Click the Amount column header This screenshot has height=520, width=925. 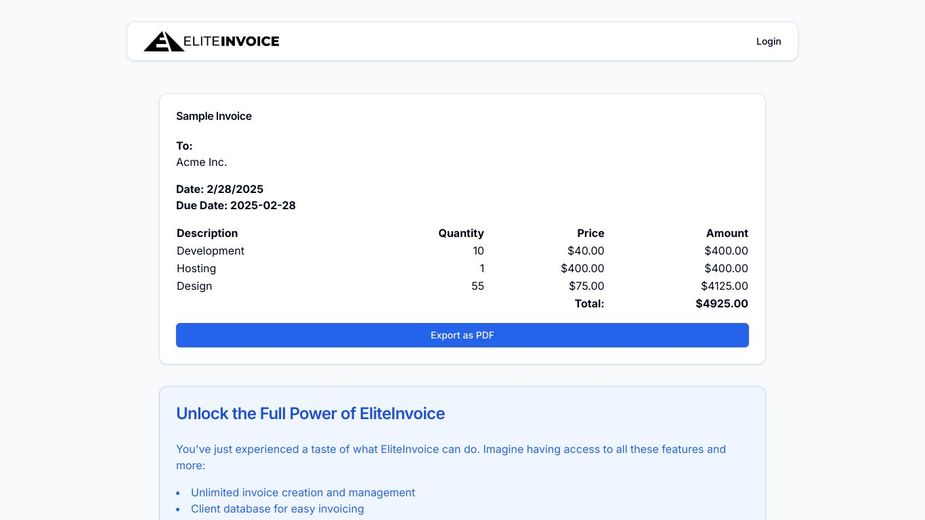[x=726, y=233]
